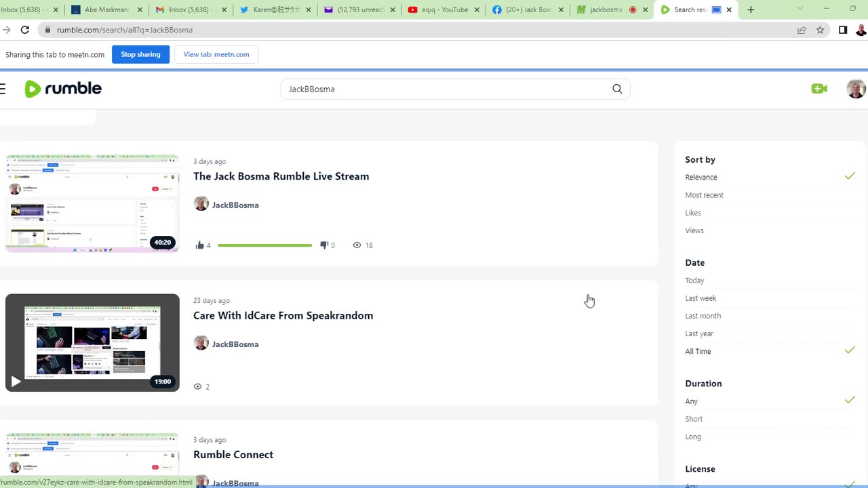
Task: Open the tab search chevron
Action: pyautogui.click(x=800, y=9)
